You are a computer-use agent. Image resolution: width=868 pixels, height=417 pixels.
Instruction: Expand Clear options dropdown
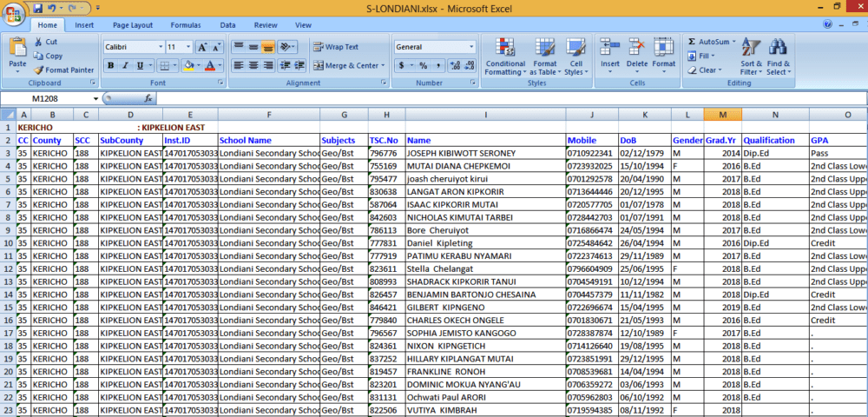tap(720, 70)
